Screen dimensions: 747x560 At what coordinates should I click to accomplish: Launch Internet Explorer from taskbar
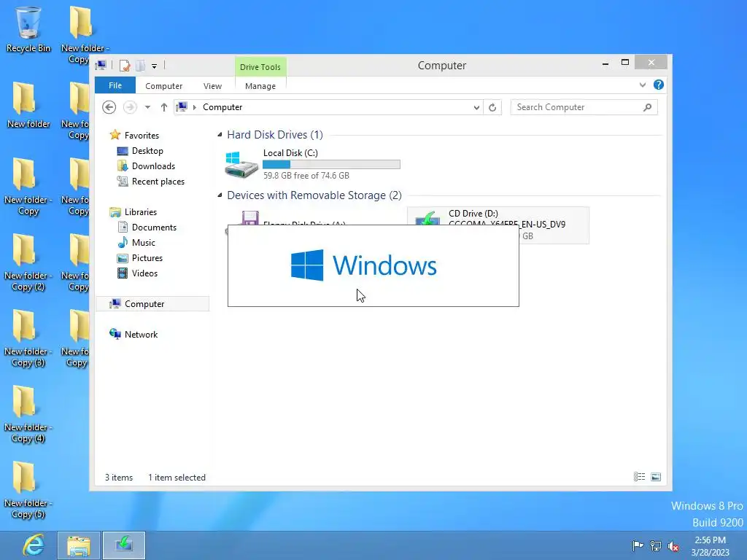pyautogui.click(x=33, y=545)
